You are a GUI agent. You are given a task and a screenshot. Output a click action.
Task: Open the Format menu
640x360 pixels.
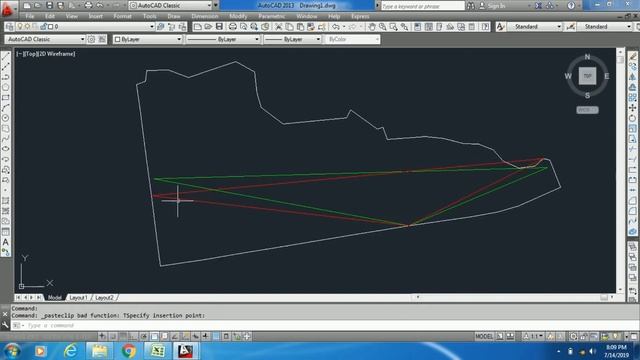tap(122, 16)
